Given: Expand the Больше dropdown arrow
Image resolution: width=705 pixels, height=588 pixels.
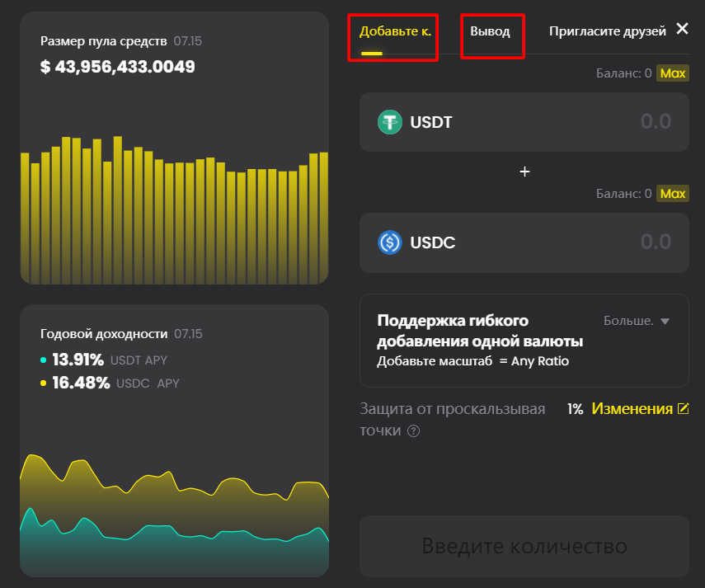Looking at the screenshot, I should click(x=665, y=322).
